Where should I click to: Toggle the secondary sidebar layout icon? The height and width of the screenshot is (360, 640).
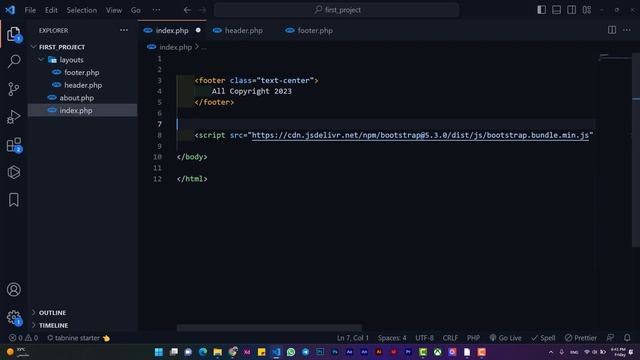[571, 10]
